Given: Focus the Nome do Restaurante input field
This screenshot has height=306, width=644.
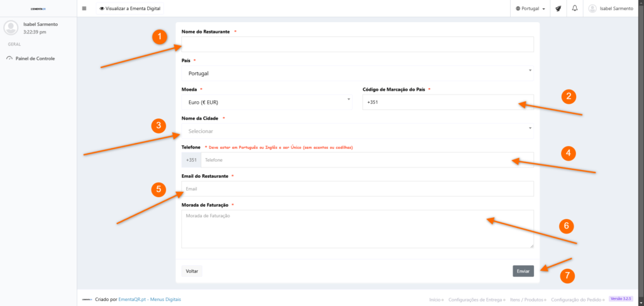Looking at the screenshot, I should pos(357,44).
